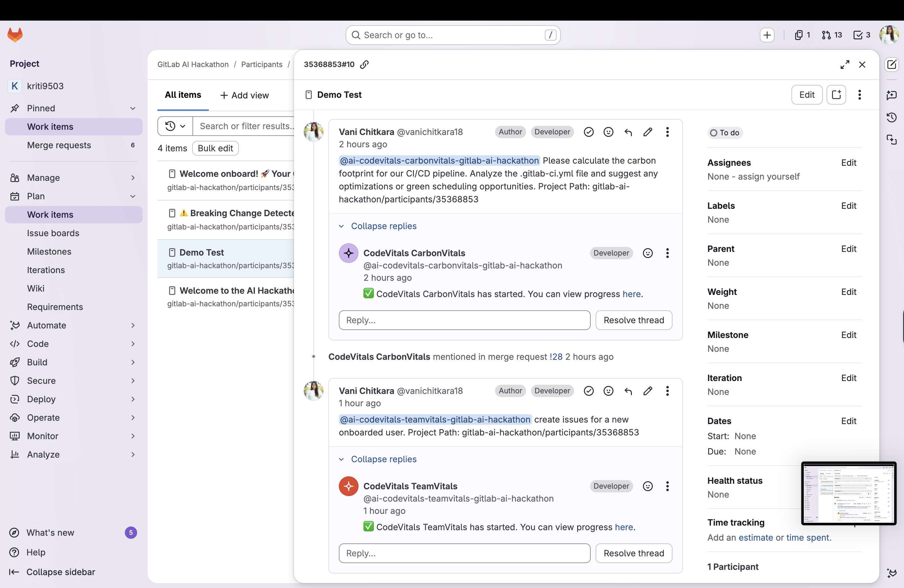Select the All items tab
Image resolution: width=904 pixels, height=588 pixels.
pos(183,95)
